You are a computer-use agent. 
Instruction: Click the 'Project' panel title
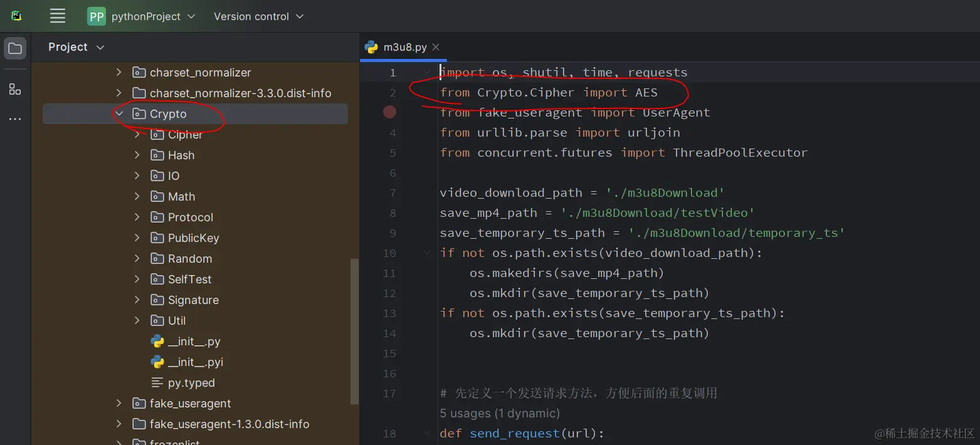[x=68, y=47]
